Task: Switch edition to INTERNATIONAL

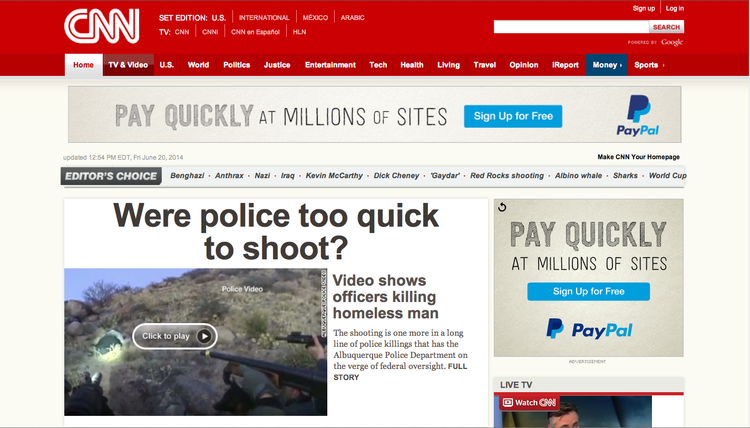Action: point(264,18)
